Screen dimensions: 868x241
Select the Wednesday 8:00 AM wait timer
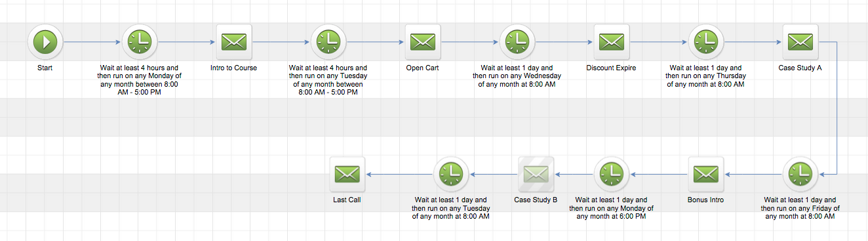coord(517,42)
